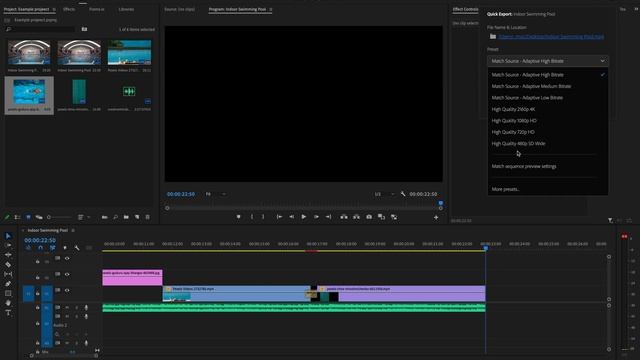Select the Slip tool
Image resolution: width=640 pixels, height=360 pixels.
pos(8,274)
